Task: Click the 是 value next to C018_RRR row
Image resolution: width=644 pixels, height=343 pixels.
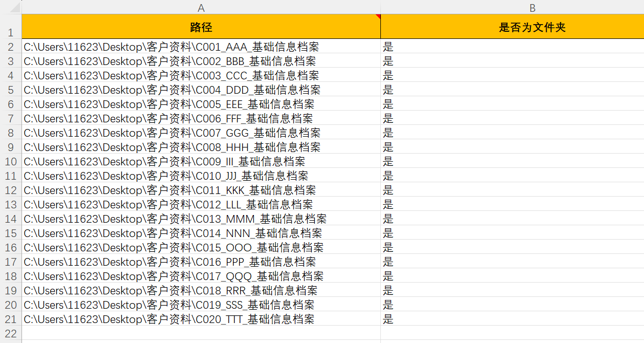Action: (x=388, y=290)
